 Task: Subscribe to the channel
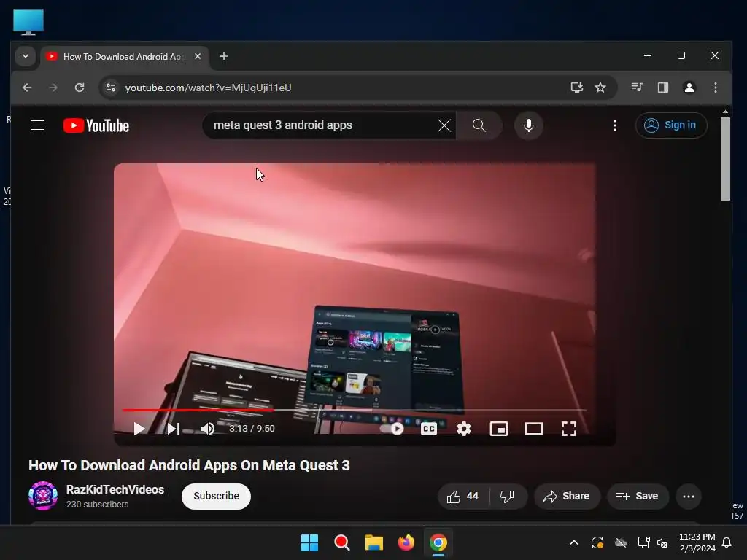pyautogui.click(x=216, y=496)
